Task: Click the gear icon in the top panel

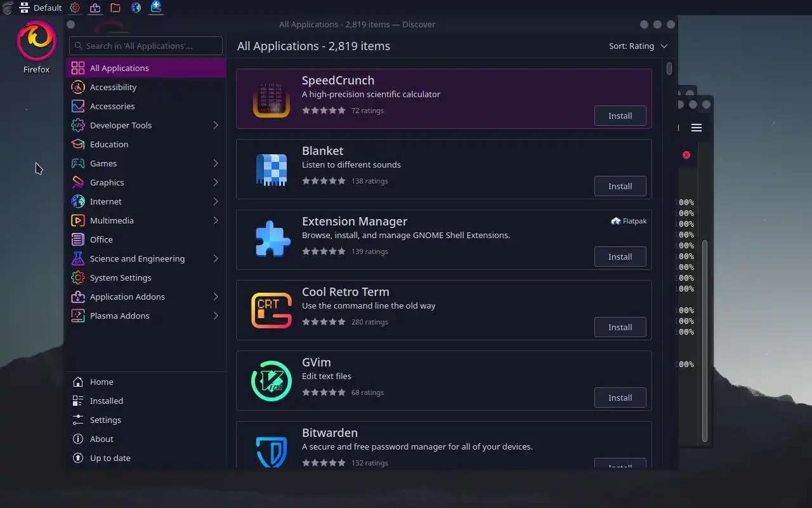Action: [75, 8]
